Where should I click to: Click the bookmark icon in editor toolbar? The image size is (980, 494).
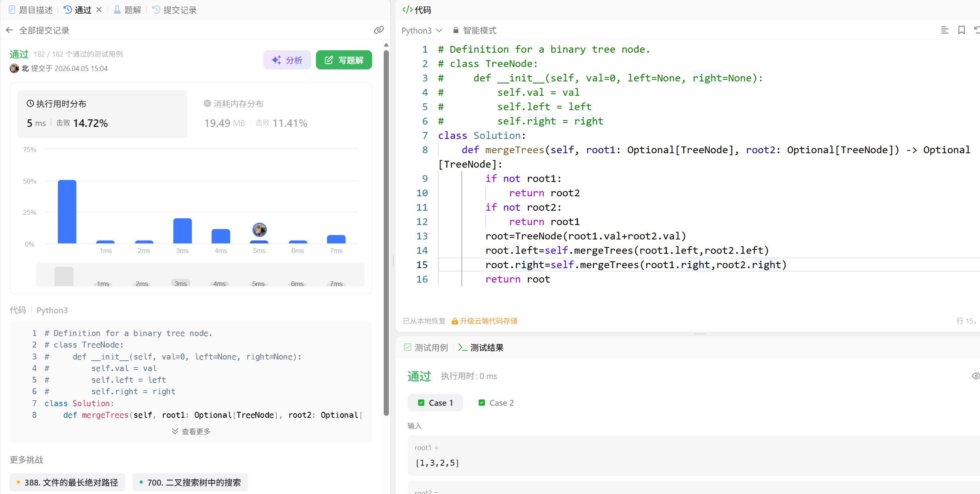pos(961,30)
